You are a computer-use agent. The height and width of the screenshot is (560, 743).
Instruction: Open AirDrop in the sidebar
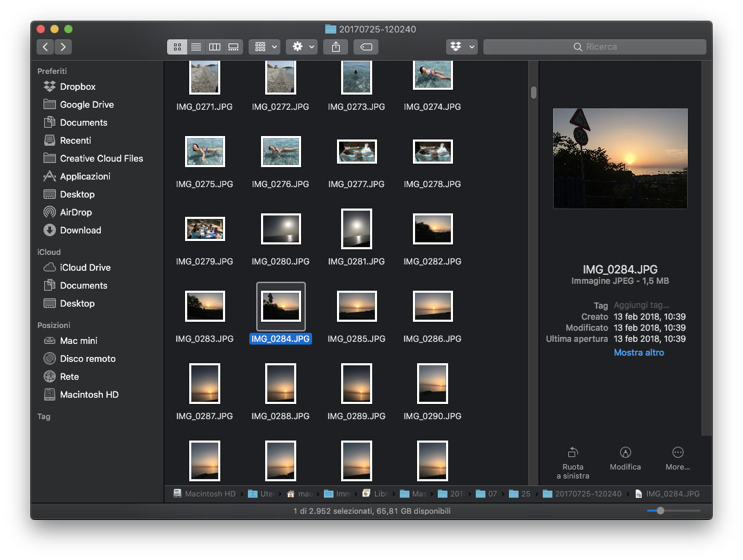click(x=75, y=212)
